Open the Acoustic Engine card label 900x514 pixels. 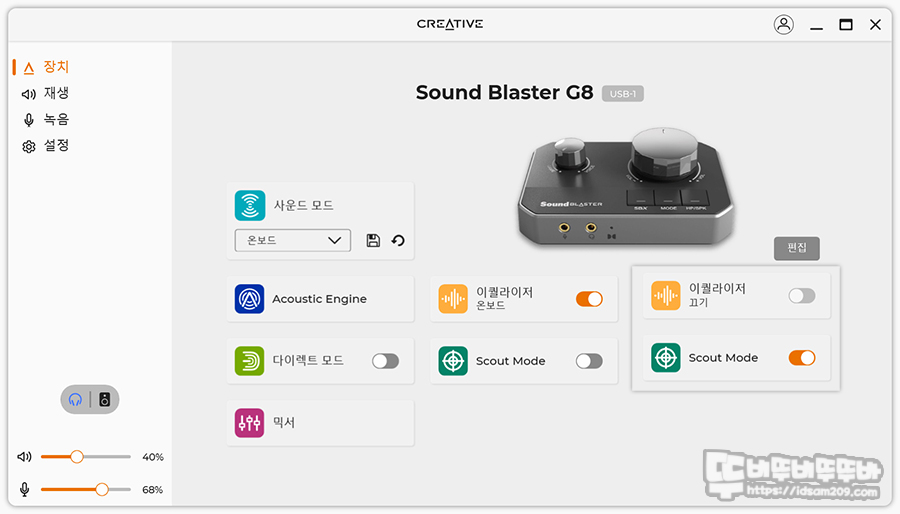pyautogui.click(x=319, y=299)
